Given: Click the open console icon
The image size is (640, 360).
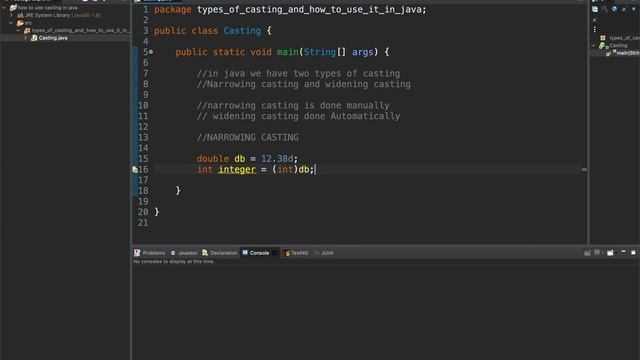Looking at the screenshot, I should click(611, 253).
